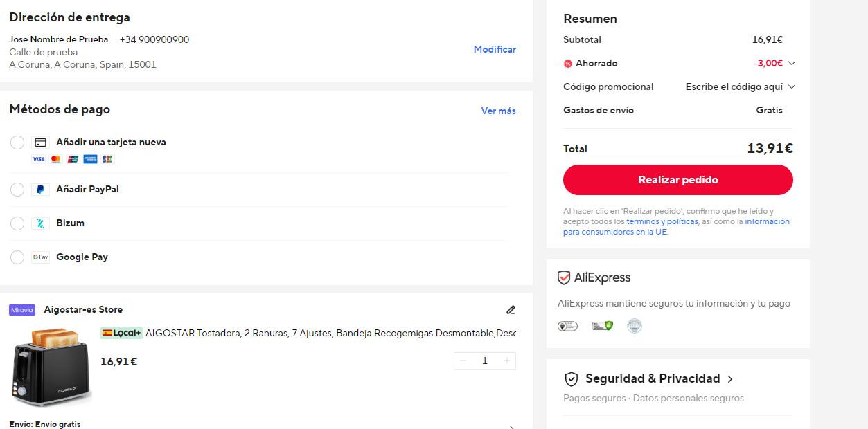Click the Pagos seguros · Datos personales text
This screenshot has height=429, width=868.
653,399
